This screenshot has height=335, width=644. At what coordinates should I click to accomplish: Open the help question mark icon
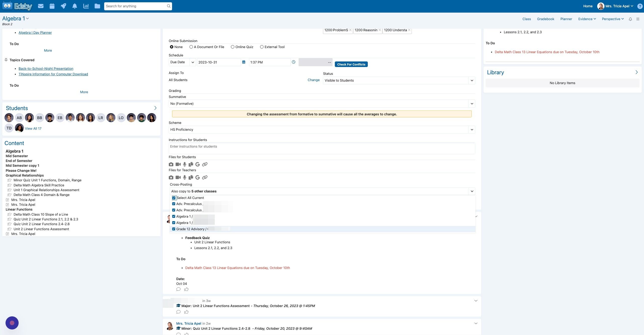[x=640, y=6]
